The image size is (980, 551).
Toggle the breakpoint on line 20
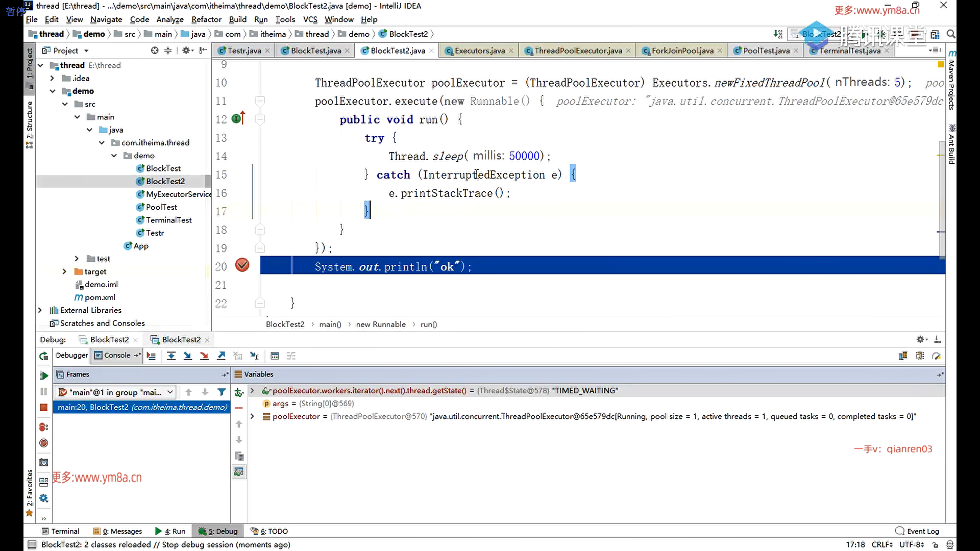242,265
